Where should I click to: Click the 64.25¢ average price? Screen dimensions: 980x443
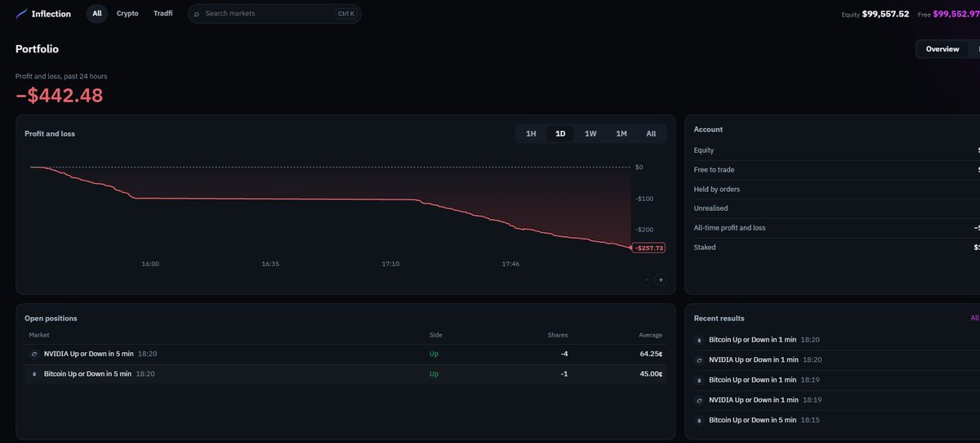(651, 354)
